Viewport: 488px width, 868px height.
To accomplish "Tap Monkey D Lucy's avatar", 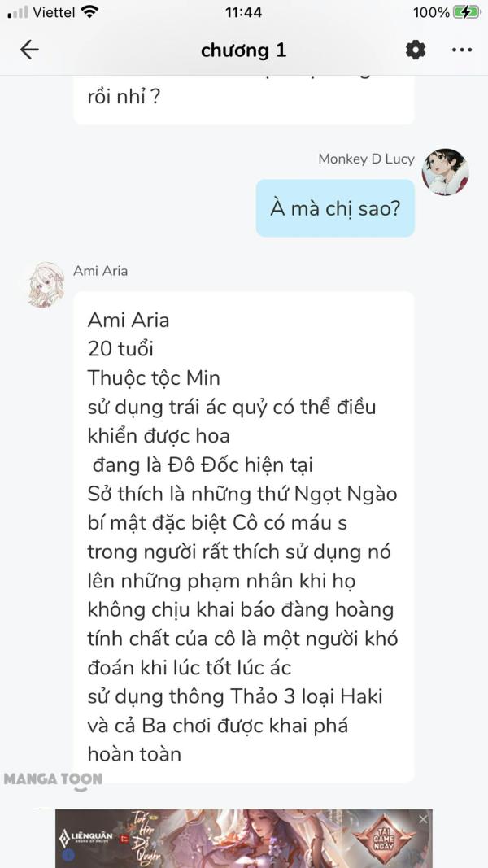I will (445, 172).
